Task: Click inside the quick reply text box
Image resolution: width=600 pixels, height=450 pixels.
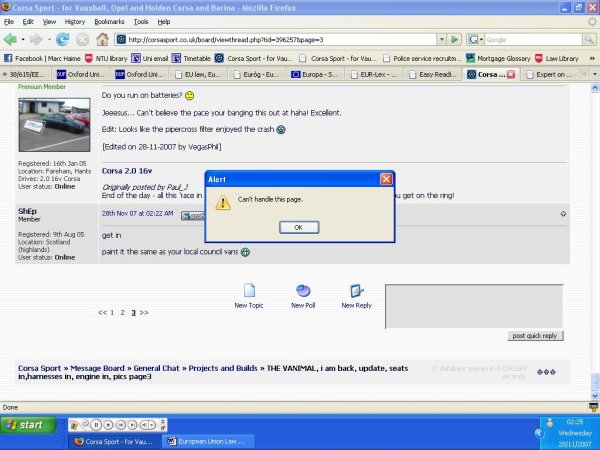Action: tap(475, 307)
